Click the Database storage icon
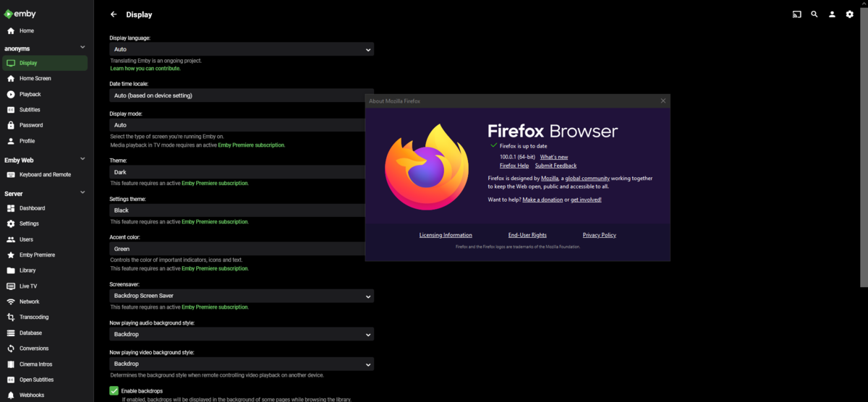The image size is (868, 402). pos(11,333)
